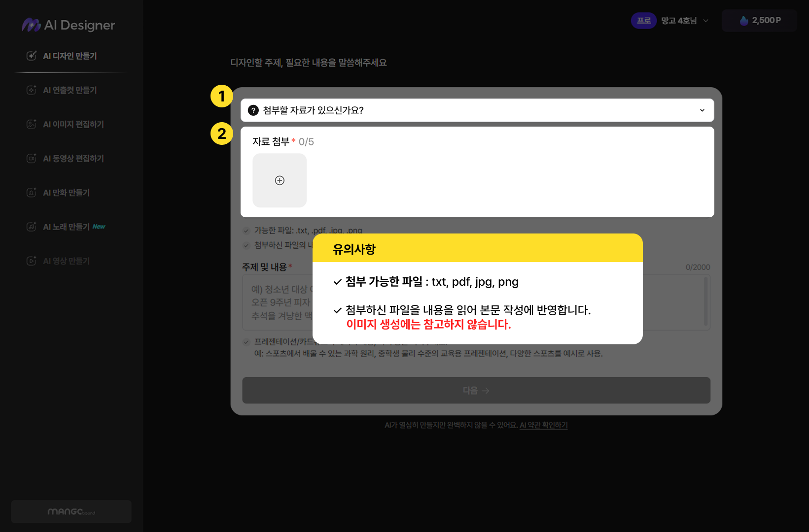Open AI 동영상 편집하기 sidebar icon

pos(31,158)
